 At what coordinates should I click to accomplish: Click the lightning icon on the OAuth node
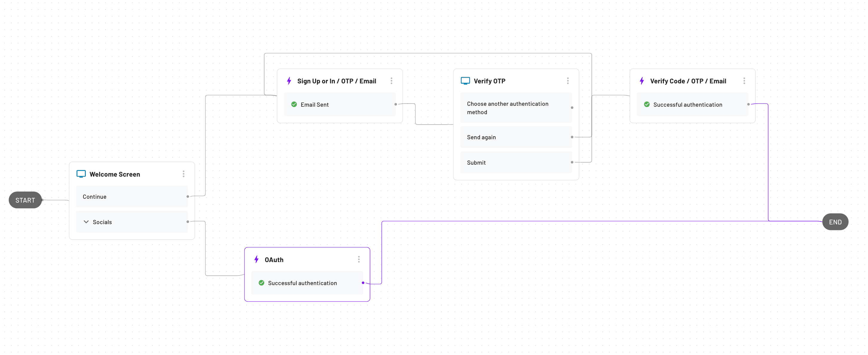click(x=256, y=259)
